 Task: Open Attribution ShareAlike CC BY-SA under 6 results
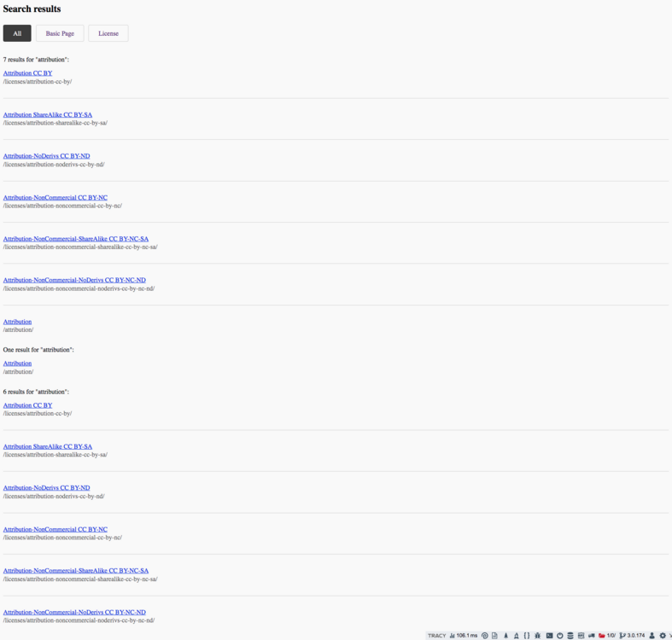pos(48,446)
